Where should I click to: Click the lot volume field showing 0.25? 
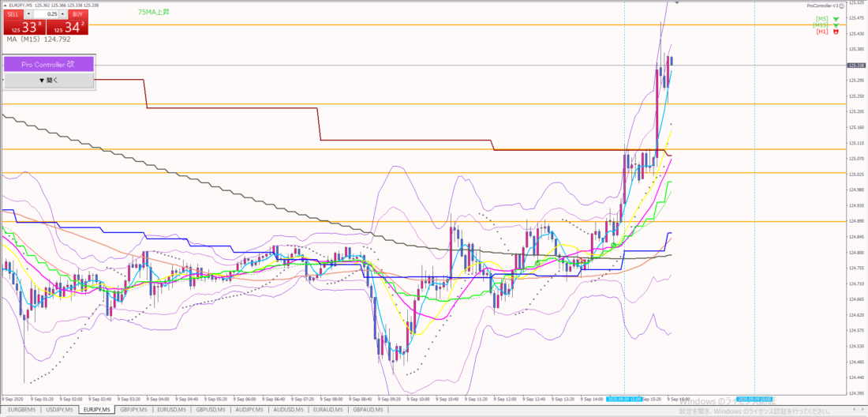click(x=47, y=14)
